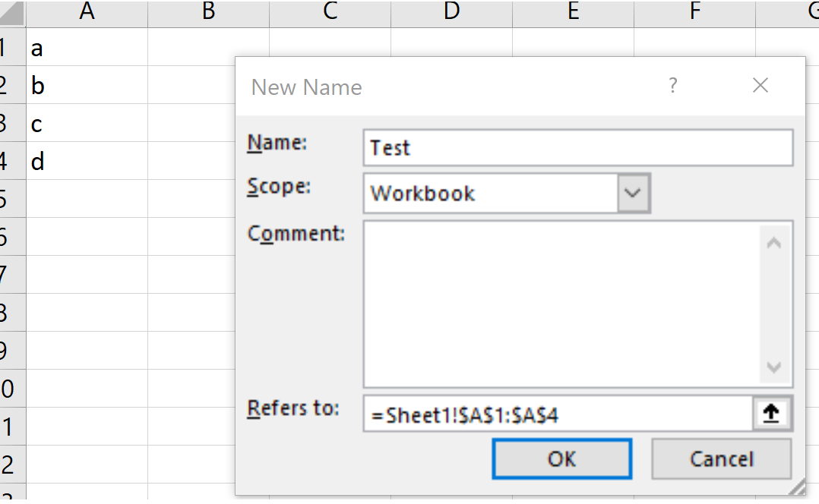Screen dimensions: 819x504
Task: Select column F header
Action: (x=694, y=11)
